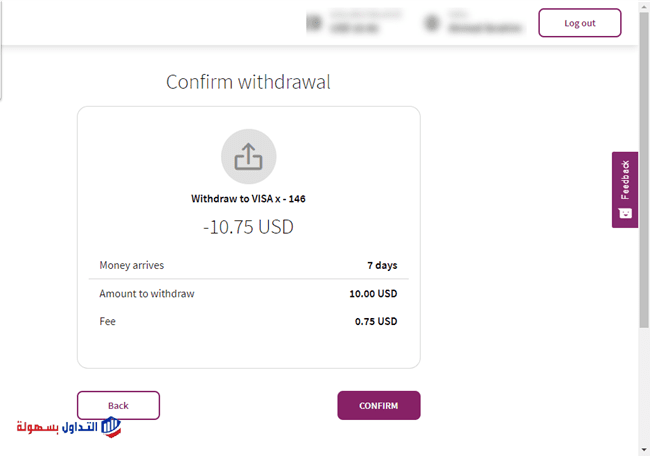The height and width of the screenshot is (456, 650).
Task: Click the Money arrives 7 days row
Action: tap(248, 265)
